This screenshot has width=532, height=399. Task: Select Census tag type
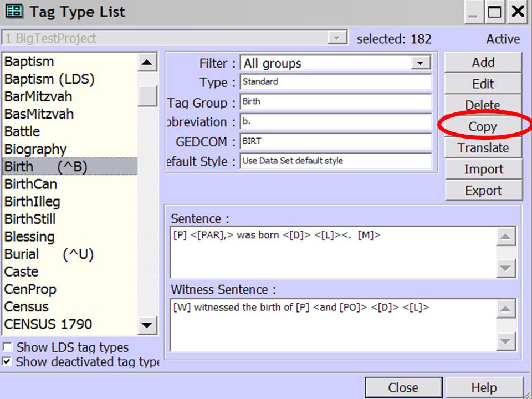tap(70, 306)
